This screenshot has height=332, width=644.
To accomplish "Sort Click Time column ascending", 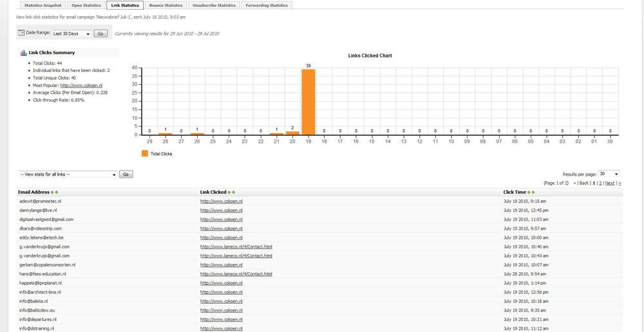I will coord(529,192).
